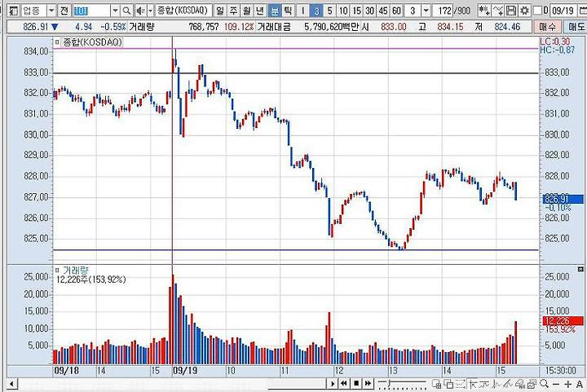
Task: Click the magnifier zoom icon in bottom toolbar
Action: pyautogui.click(x=545, y=384)
